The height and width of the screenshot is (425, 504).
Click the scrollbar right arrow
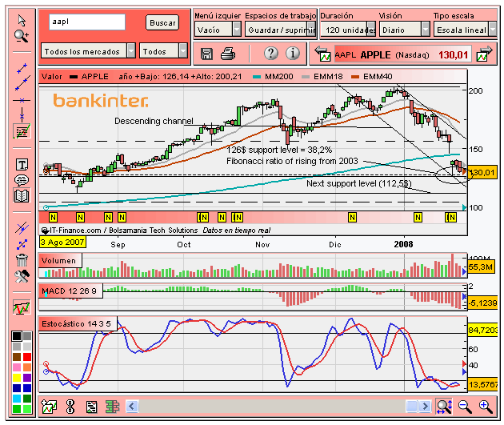425,407
